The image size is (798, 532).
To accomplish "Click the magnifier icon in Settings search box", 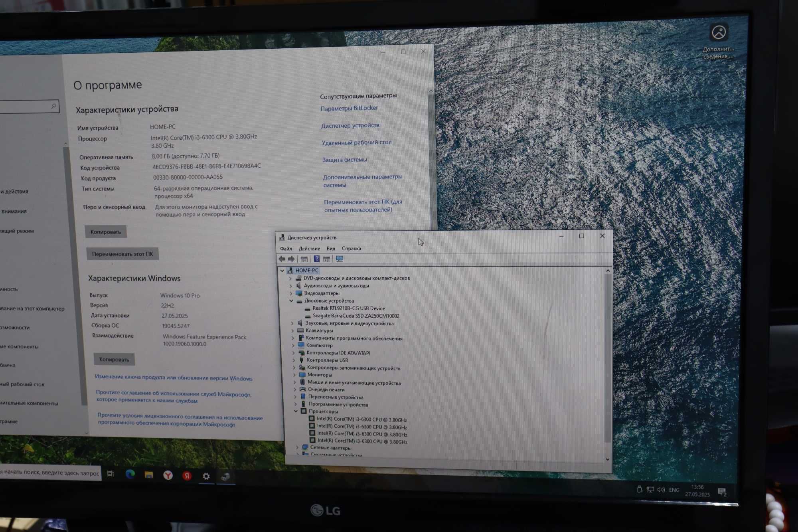I will click(x=54, y=106).
